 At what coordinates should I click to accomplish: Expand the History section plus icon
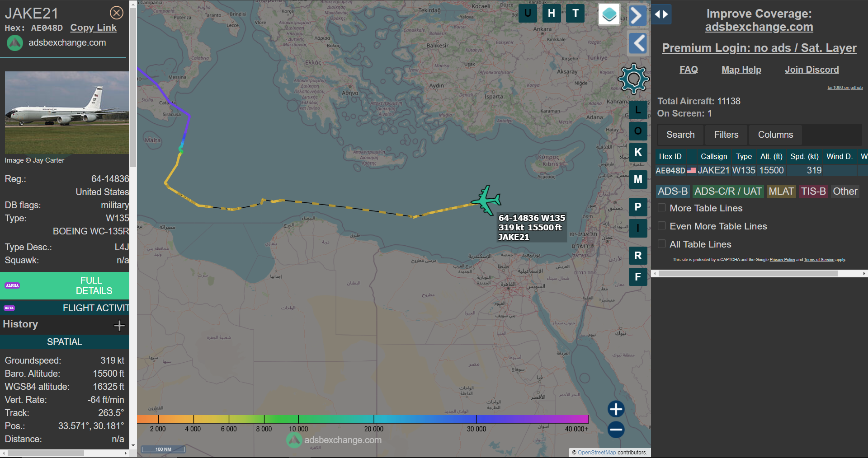pos(119,325)
